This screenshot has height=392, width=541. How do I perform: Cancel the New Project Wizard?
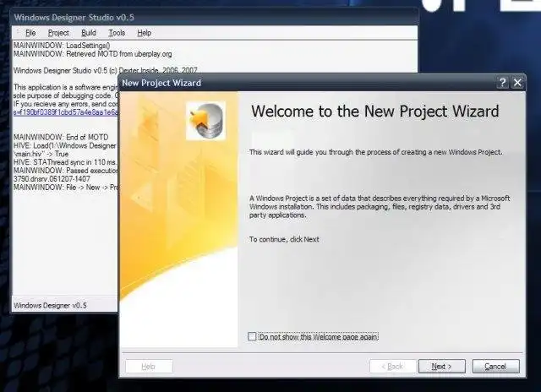[495, 366]
